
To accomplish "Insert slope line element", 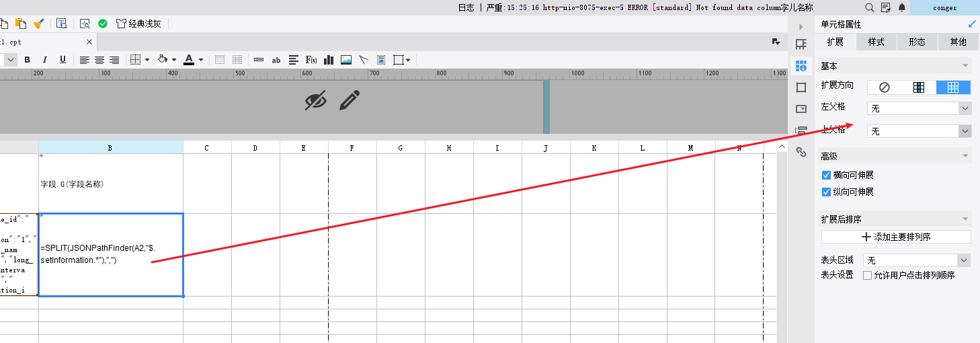I will pyautogui.click(x=364, y=60).
